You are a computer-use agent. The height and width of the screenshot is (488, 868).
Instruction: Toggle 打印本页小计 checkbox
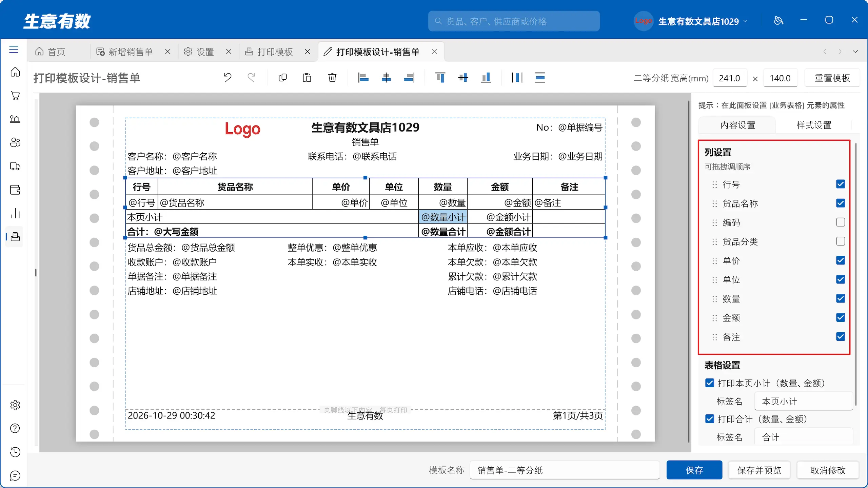[710, 383]
